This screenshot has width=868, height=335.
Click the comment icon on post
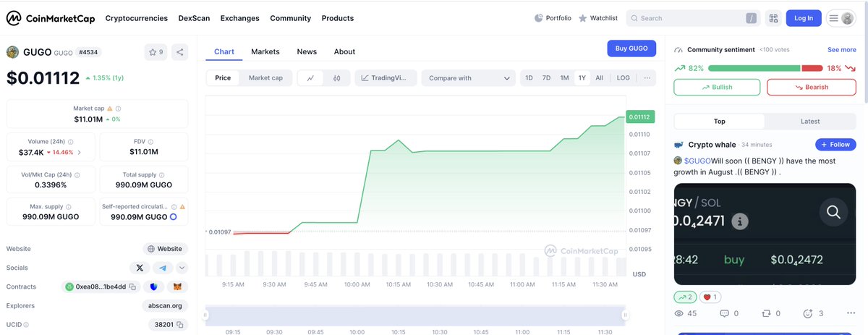click(x=724, y=313)
